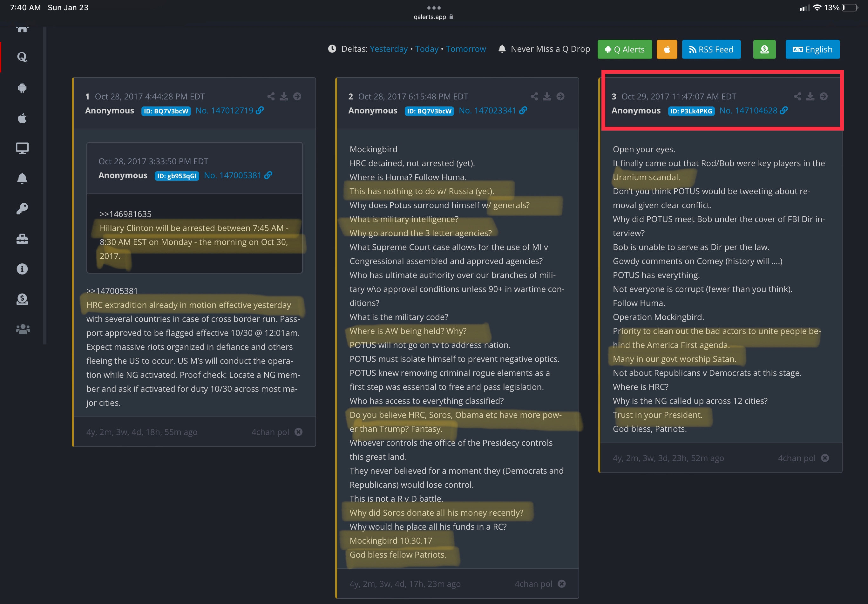Open drop 2 arrow icon
868x604 pixels.
pyautogui.click(x=560, y=96)
